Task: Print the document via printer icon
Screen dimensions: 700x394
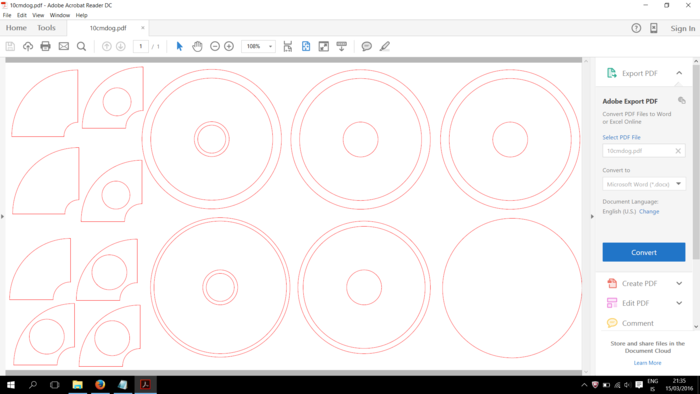Action: [46, 46]
